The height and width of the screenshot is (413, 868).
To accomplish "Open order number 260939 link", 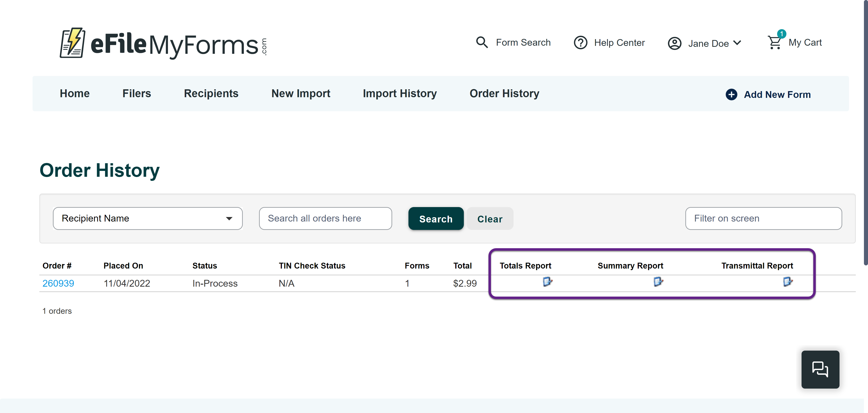I will pyautogui.click(x=58, y=283).
